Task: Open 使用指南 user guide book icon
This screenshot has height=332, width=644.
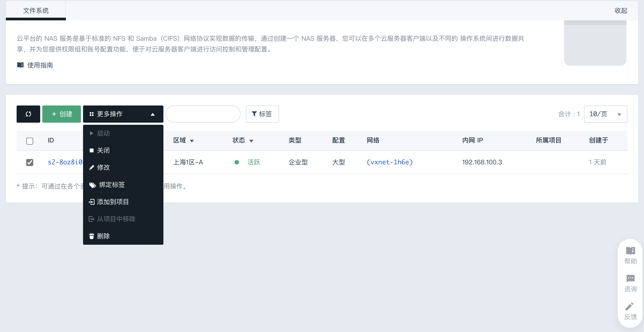Action: coord(20,65)
